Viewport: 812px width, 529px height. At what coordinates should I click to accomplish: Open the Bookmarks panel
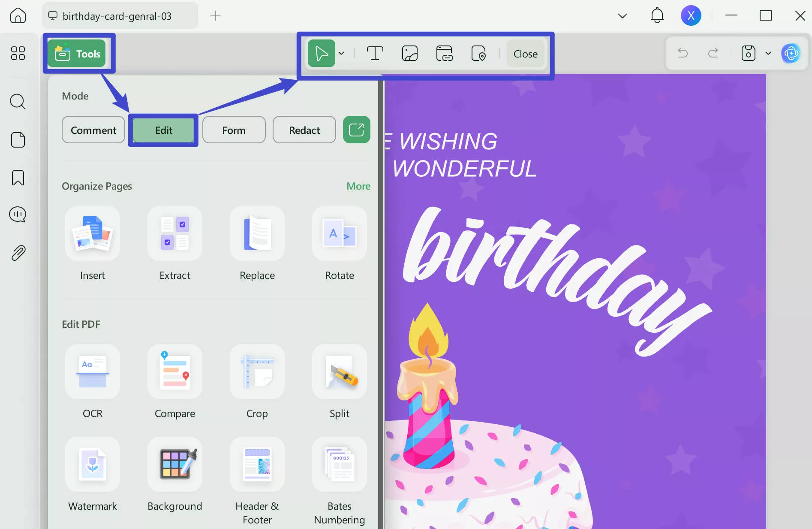pos(18,177)
